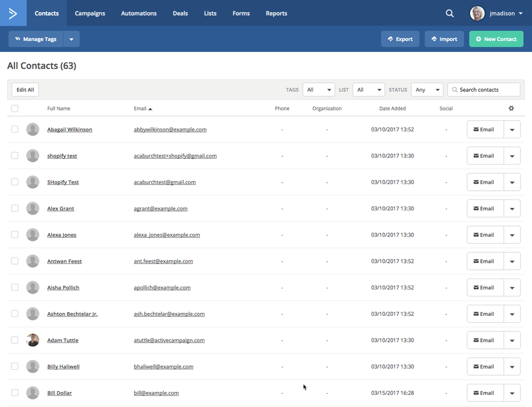Open the LIST filter dropdown
Image resolution: width=532 pixels, height=407 pixels.
click(369, 90)
